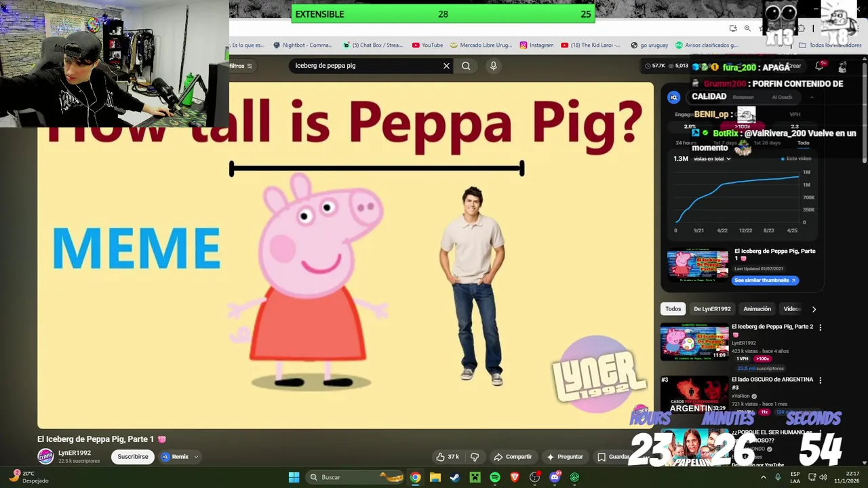Like the video with thumbs up
This screenshot has width=868, height=488.
448,457
